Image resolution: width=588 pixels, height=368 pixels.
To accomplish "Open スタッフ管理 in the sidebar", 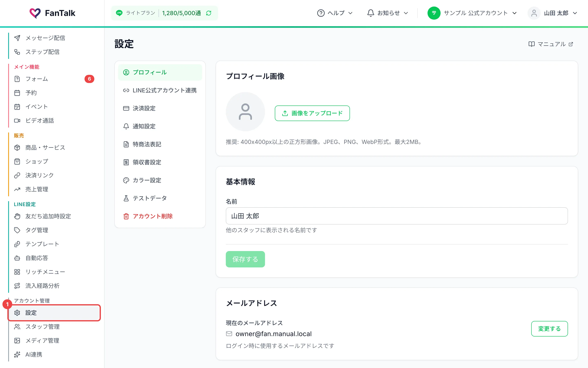I will [x=55, y=327].
